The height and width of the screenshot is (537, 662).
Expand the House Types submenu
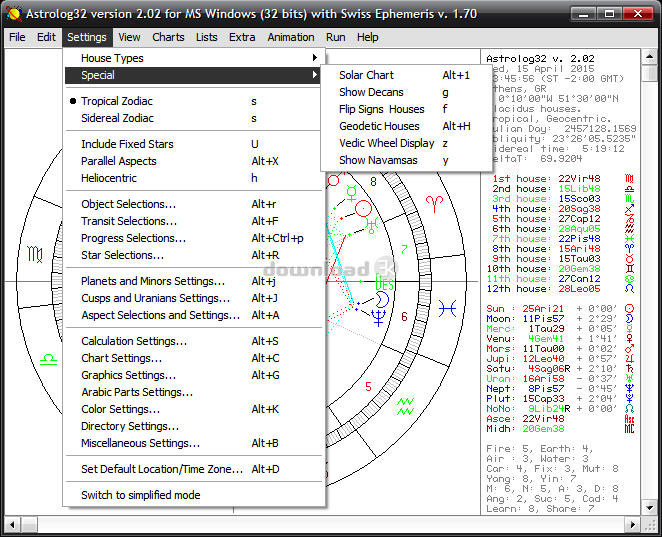pos(193,58)
